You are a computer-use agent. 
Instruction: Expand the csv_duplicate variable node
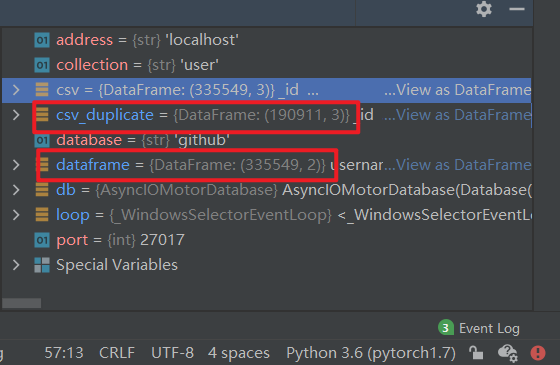(16, 115)
